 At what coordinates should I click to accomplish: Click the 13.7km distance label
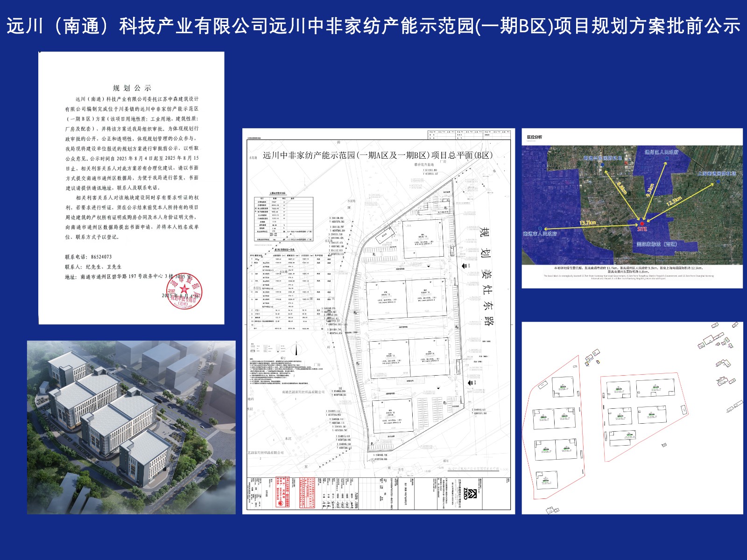coord(587,223)
